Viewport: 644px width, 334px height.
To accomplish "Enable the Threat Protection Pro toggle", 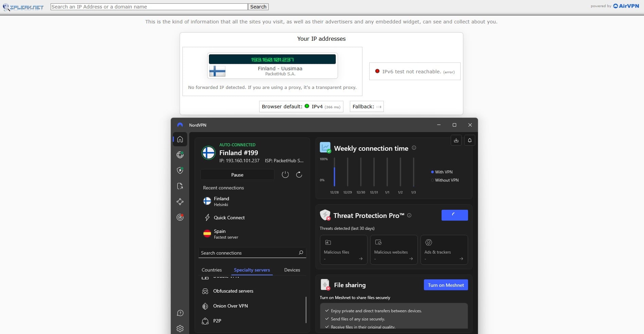I will (454, 215).
